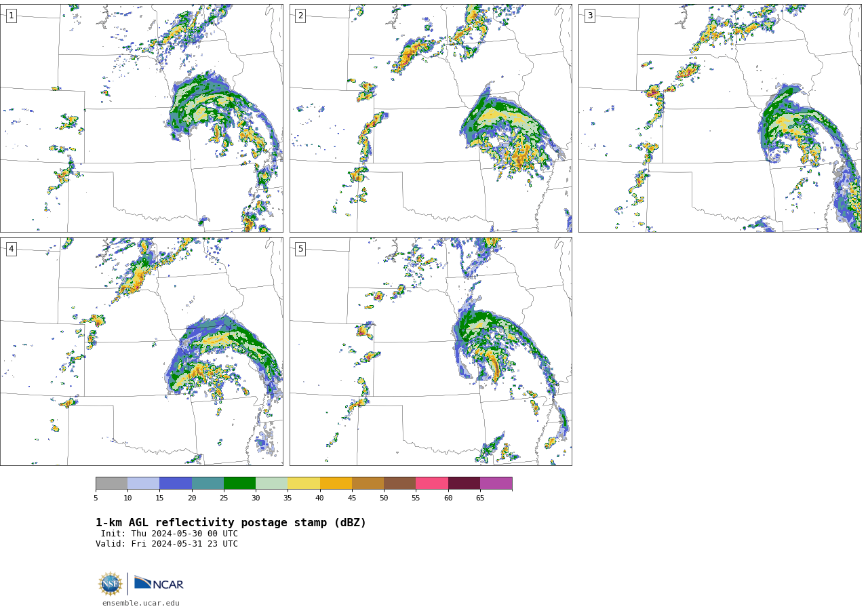Open ensemble member 2 reflectivity map
Viewport: 868px width, 611px height.
pos(431,118)
